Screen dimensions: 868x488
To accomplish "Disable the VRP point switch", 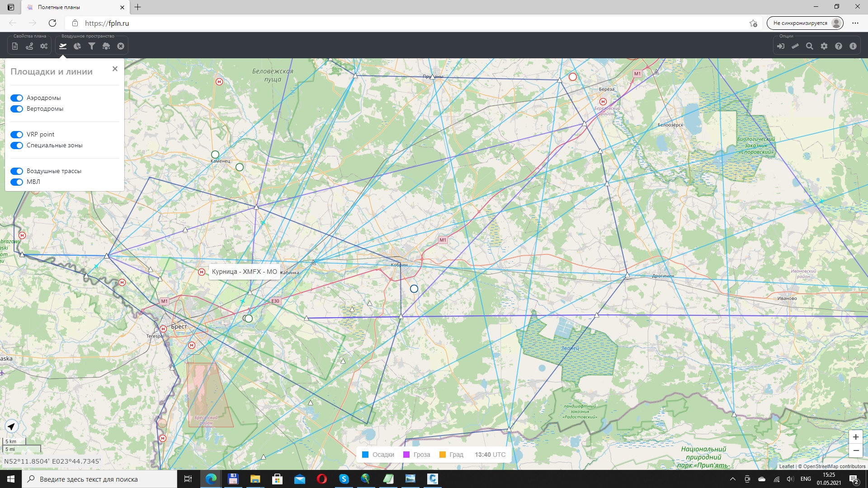I will pyautogui.click(x=17, y=135).
